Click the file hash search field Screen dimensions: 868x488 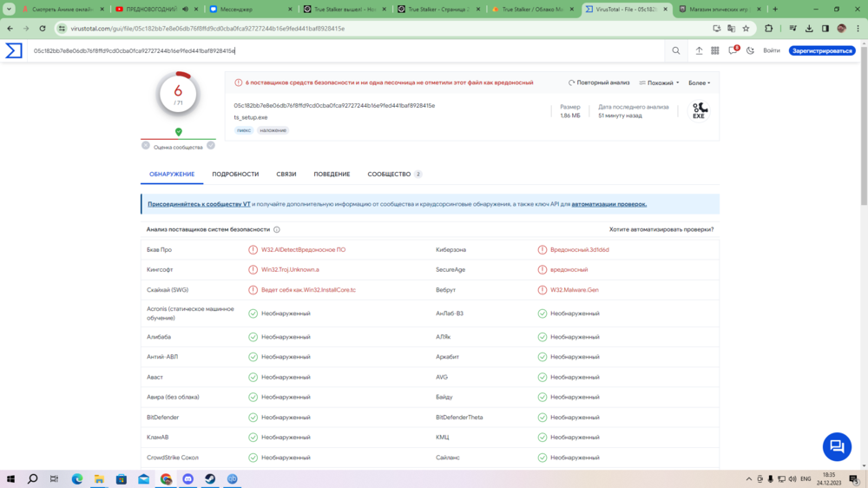tap(347, 50)
